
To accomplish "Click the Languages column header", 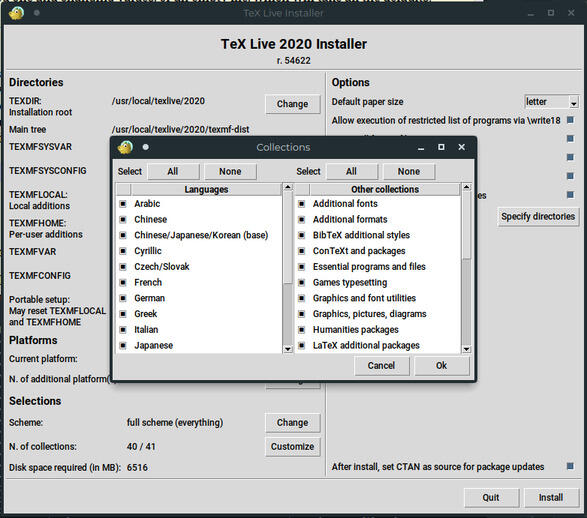I will [206, 189].
